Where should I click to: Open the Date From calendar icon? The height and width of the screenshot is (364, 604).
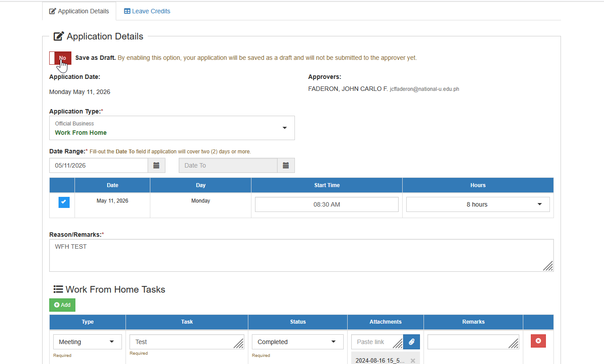tap(156, 165)
